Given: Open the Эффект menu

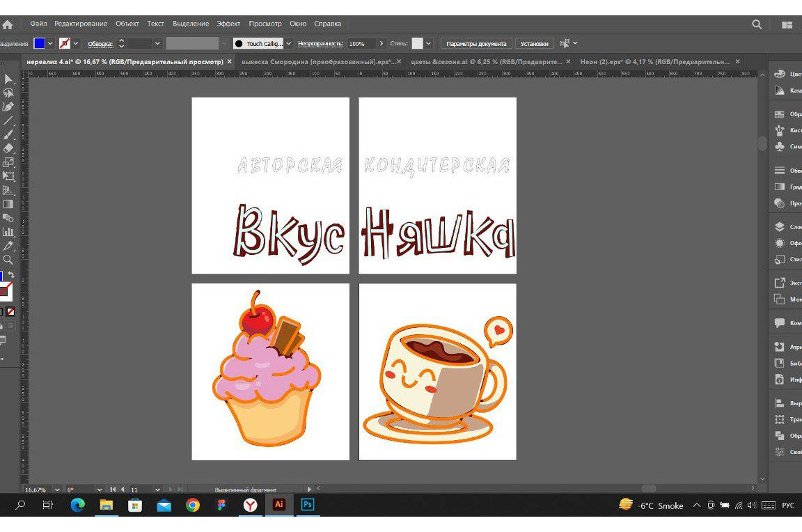Looking at the screenshot, I should click(228, 24).
